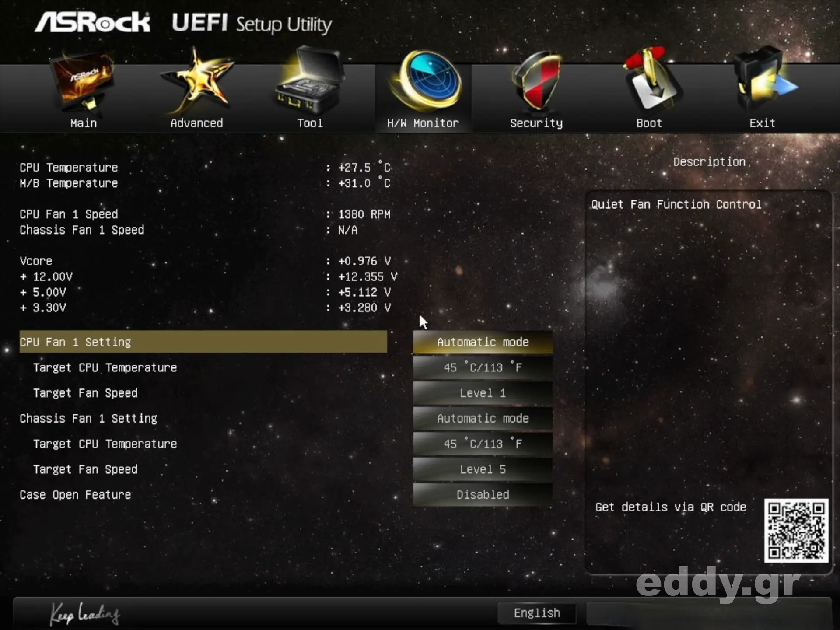Image resolution: width=840 pixels, height=630 pixels.
Task: Click the QR code image
Action: click(x=796, y=530)
